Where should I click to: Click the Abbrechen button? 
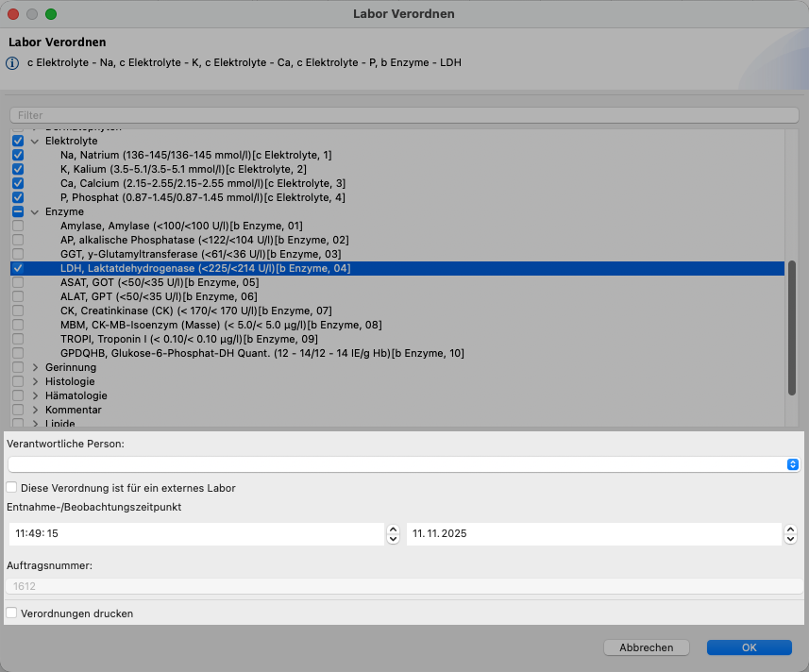[647, 647]
